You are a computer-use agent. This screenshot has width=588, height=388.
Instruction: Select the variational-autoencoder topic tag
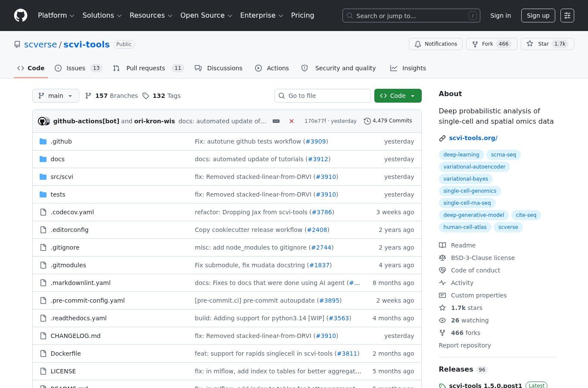(474, 167)
